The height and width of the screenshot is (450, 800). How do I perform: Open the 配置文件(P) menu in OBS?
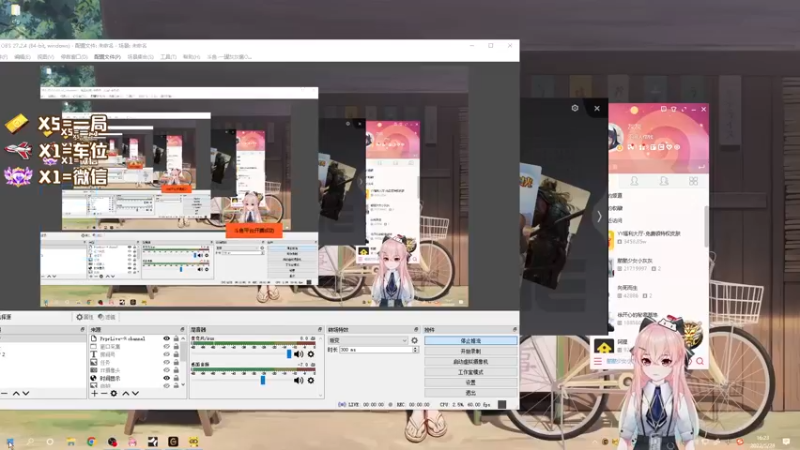click(107, 57)
